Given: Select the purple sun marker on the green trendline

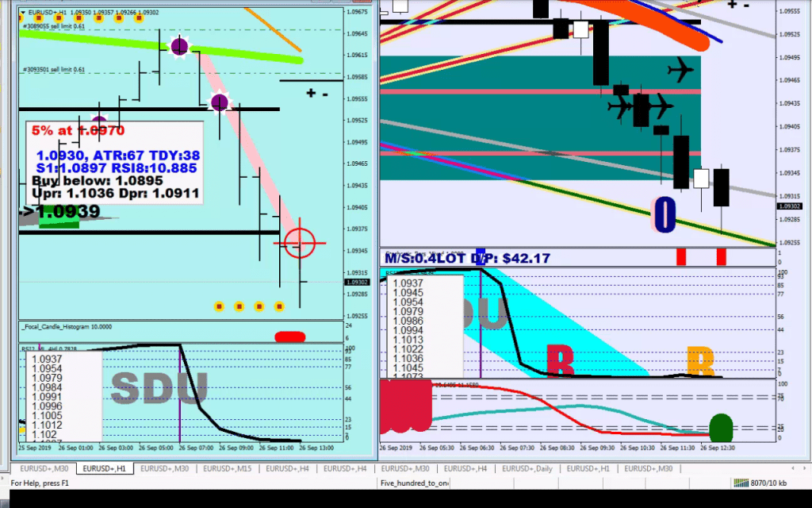Looking at the screenshot, I should coord(180,48).
